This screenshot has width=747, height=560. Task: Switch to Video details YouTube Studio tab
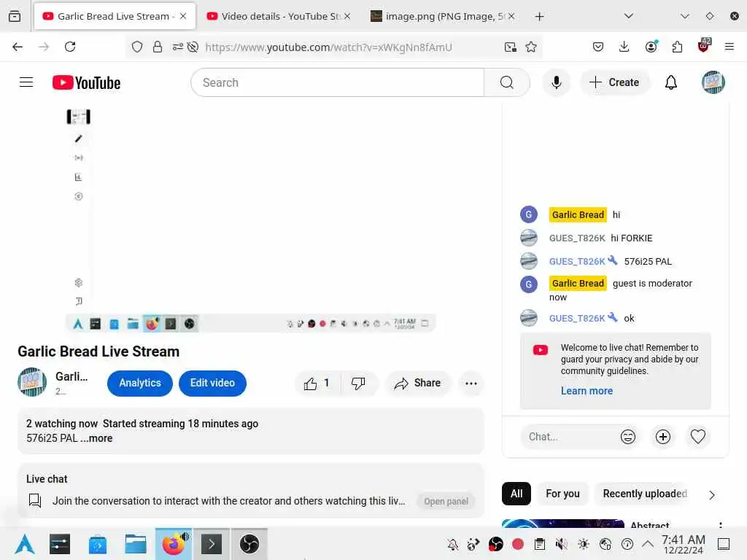(x=279, y=16)
